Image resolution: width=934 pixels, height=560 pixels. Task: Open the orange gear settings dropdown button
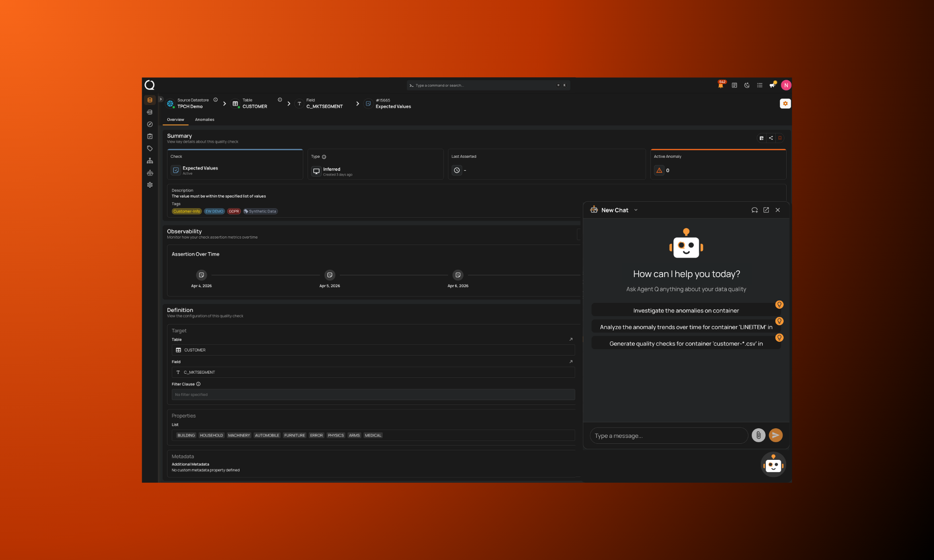[x=785, y=104]
